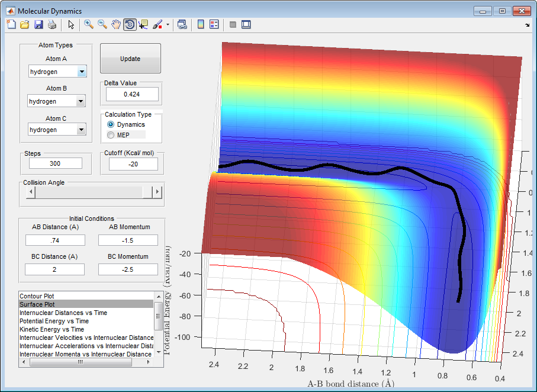The image size is (537, 392).
Task: Print the figure using the printer icon
Action: [x=52, y=24]
